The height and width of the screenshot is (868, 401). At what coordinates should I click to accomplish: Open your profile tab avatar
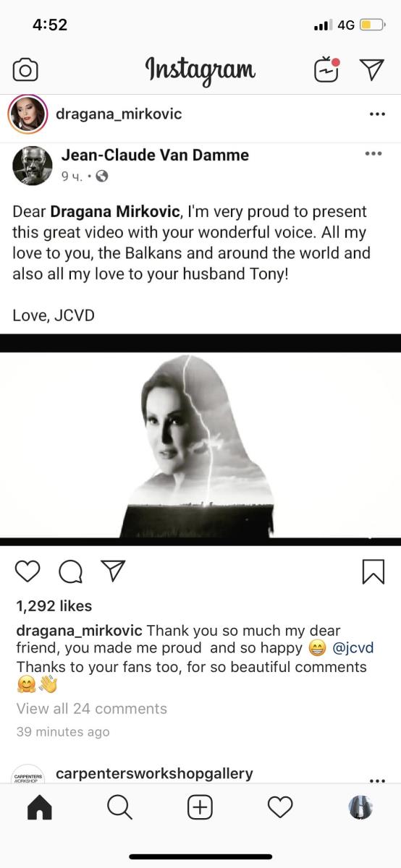[360, 808]
